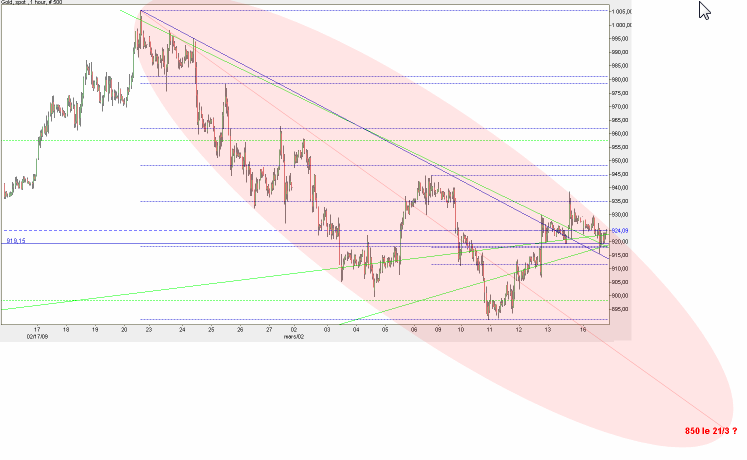
Task: Click the 985,00 price axis label
Action: pyautogui.click(x=620, y=66)
